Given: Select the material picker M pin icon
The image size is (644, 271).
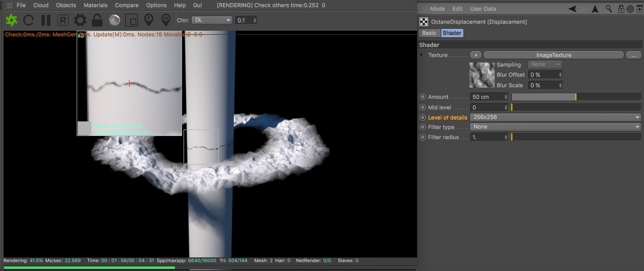Looking at the screenshot, I should [165, 20].
